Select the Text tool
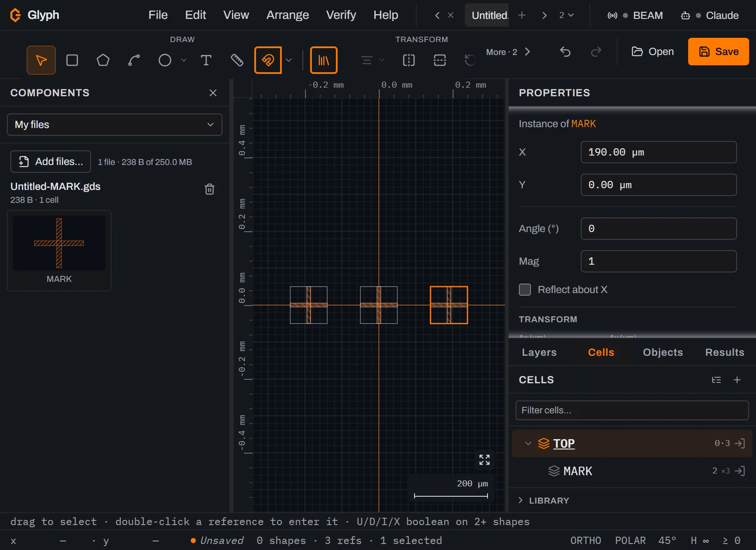 coord(206,60)
